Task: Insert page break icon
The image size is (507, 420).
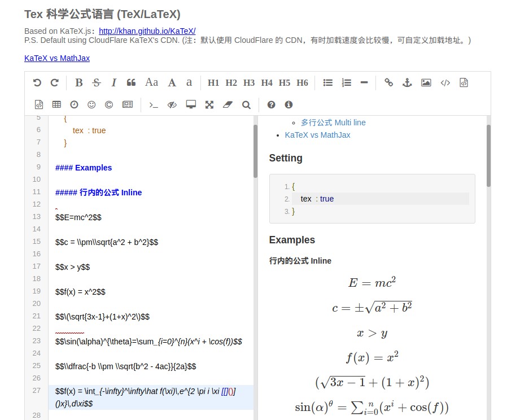Action: coord(128,104)
